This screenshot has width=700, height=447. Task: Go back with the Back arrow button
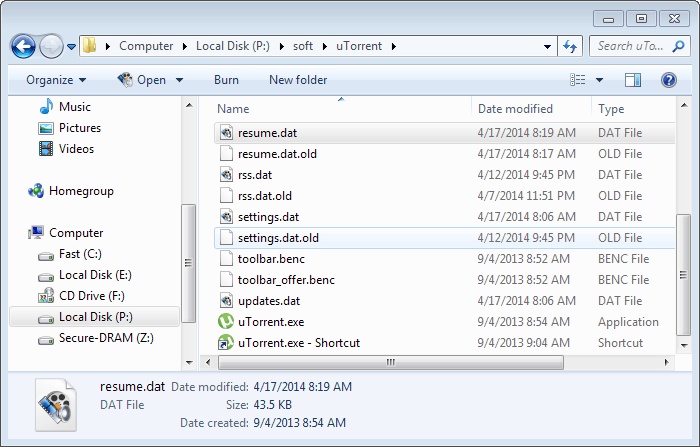tap(23, 46)
